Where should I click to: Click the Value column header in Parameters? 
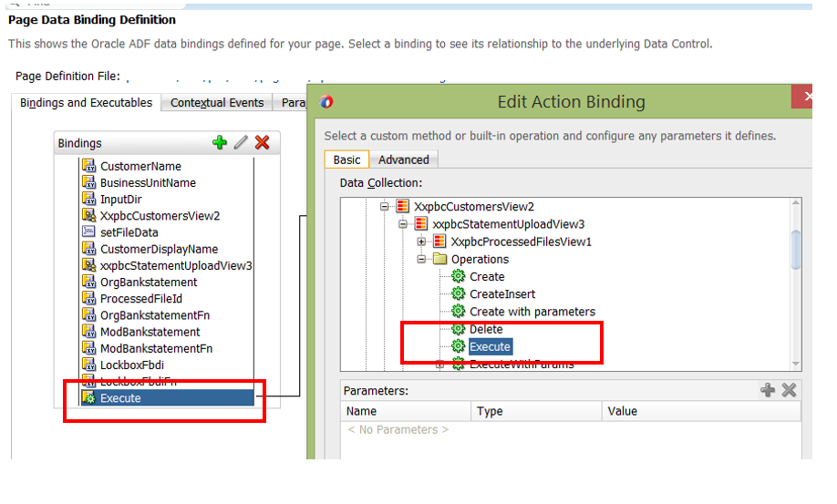[701, 411]
